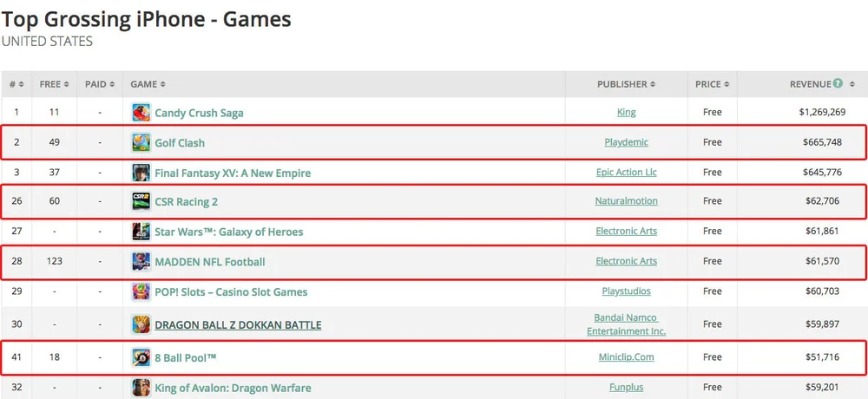
Task: Open Final Fantasy XV: A New Empire link
Action: tap(233, 173)
